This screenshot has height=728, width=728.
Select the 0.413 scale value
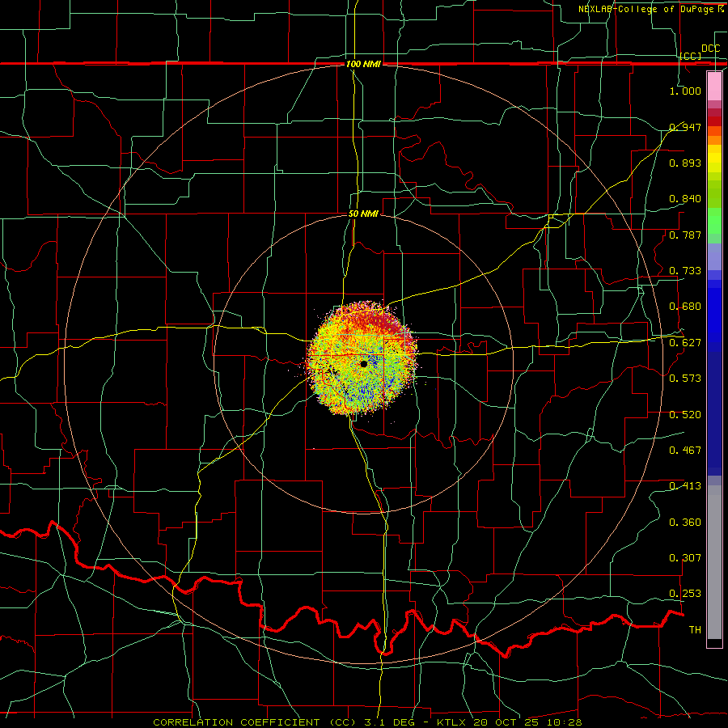click(x=685, y=486)
